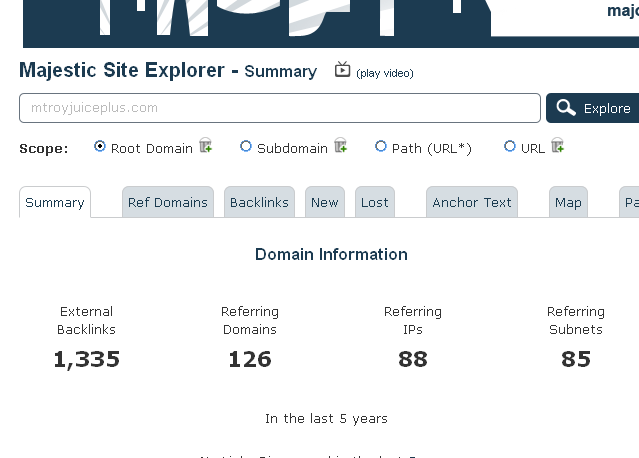The image size is (639, 458).
Task: Select the Subdomain scope radio
Action: pos(246,146)
